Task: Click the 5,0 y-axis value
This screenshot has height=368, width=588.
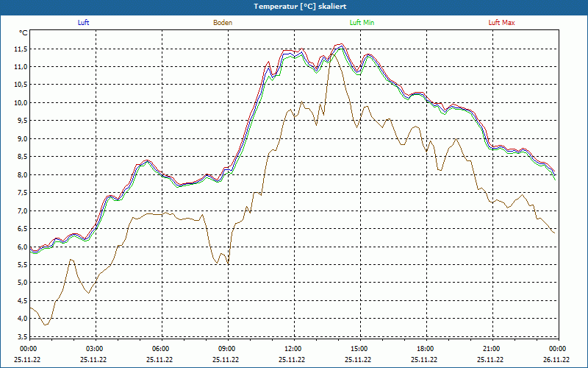Action: (22, 283)
